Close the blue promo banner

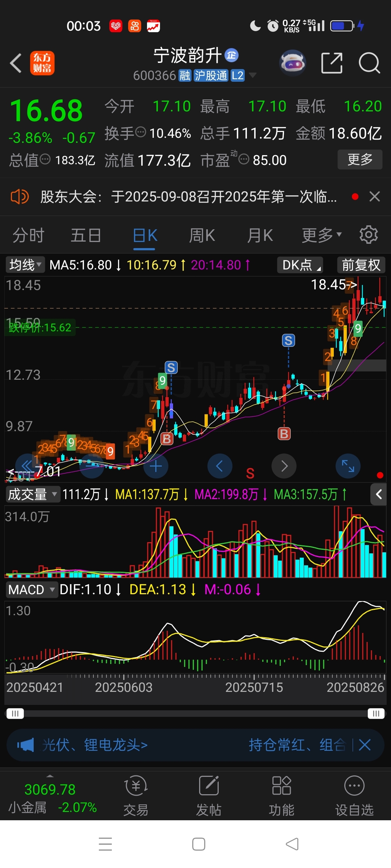365,745
